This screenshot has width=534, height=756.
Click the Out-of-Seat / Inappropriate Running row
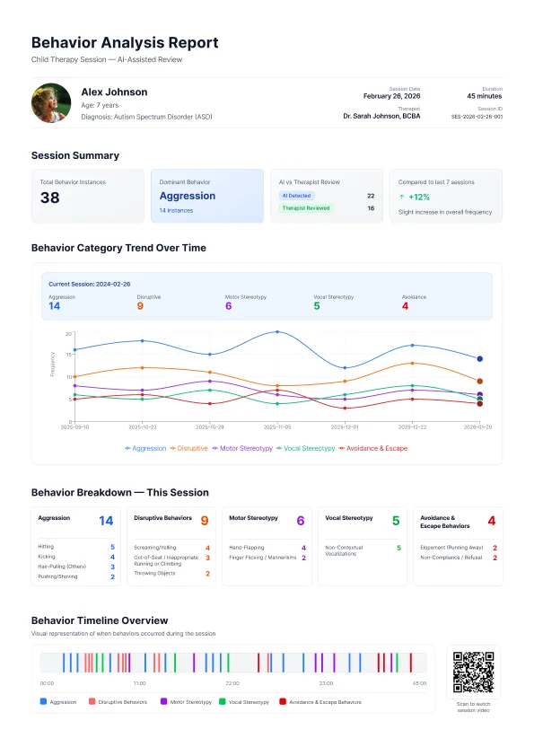pyautogui.click(x=172, y=560)
